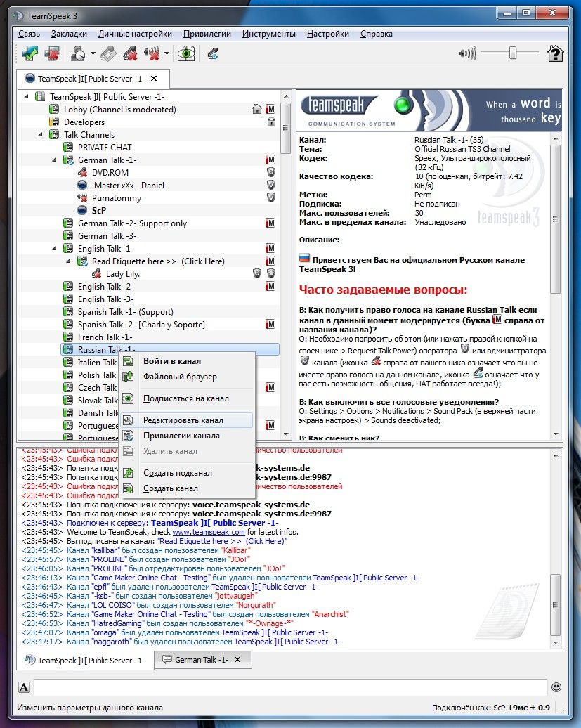The width and height of the screenshot is (581, 728).
Task: Click the Disconnect from server icon
Action: [53, 54]
